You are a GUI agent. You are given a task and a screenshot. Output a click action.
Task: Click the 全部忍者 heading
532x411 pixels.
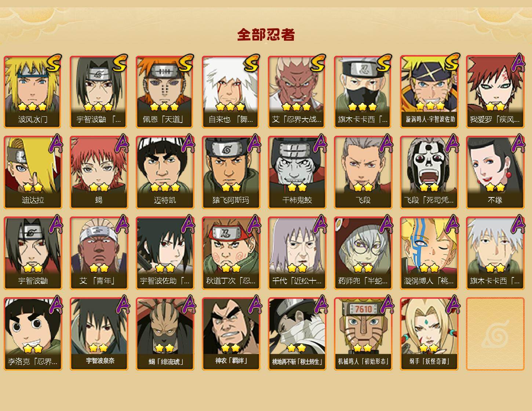pos(266,35)
